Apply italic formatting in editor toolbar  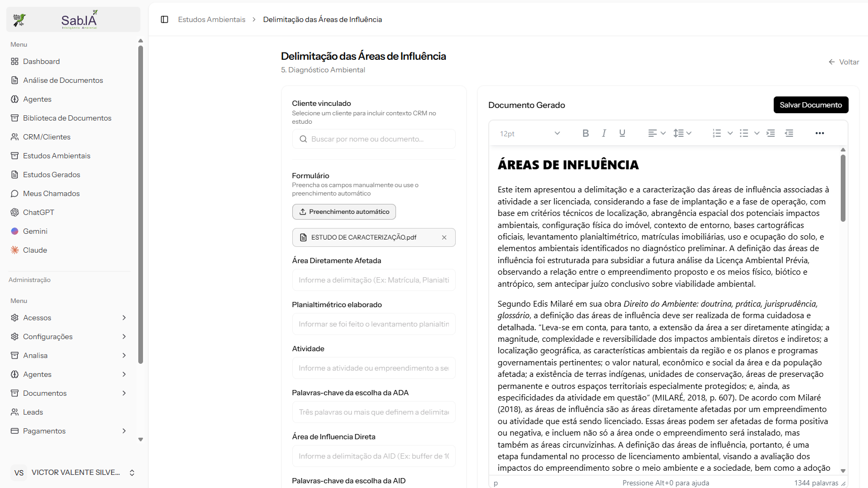604,133
